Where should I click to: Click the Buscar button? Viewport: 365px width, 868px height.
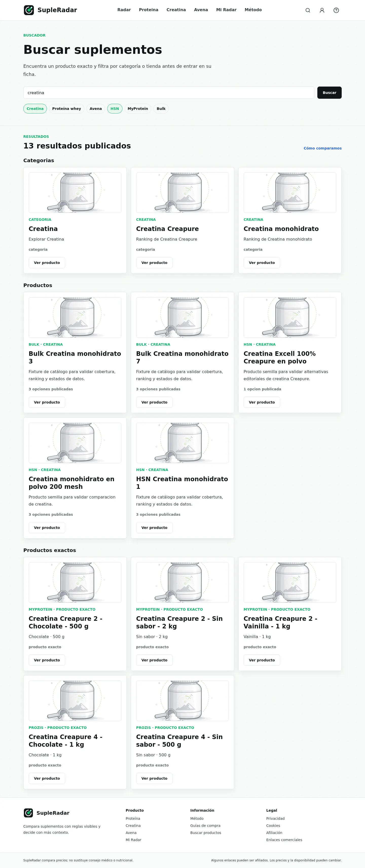(329, 93)
